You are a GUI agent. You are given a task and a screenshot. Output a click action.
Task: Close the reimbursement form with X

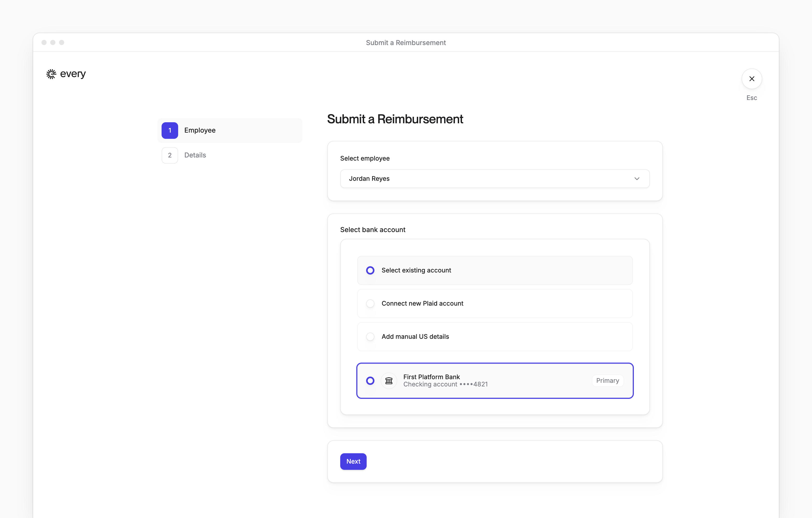752,78
